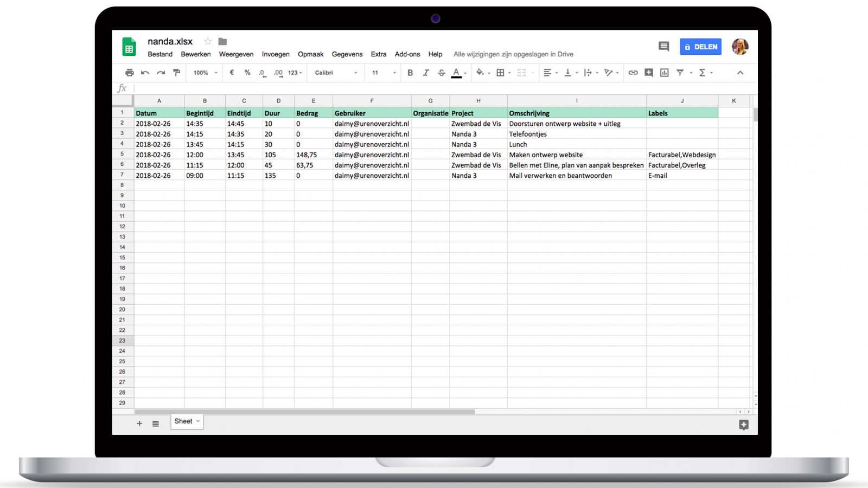Open the 100% zoom dropdown

click(205, 73)
